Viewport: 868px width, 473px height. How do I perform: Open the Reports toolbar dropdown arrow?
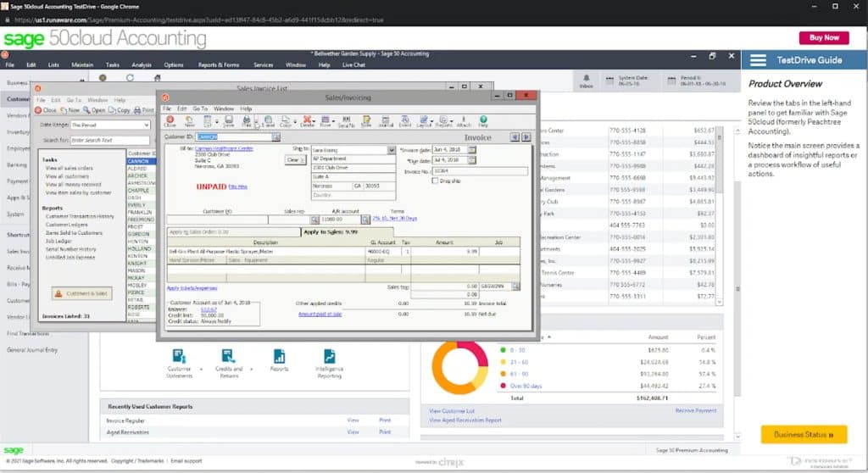[451, 120]
